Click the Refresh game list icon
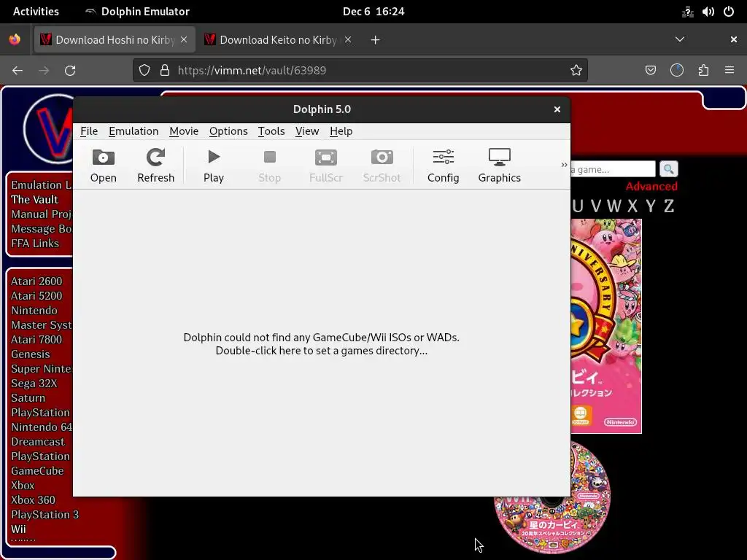 click(156, 166)
